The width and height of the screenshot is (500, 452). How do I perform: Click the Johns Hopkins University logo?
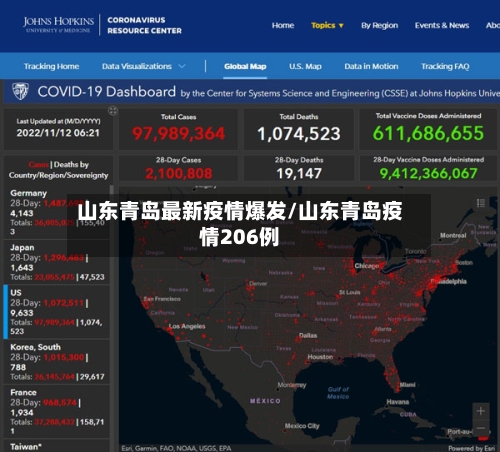tap(58, 24)
